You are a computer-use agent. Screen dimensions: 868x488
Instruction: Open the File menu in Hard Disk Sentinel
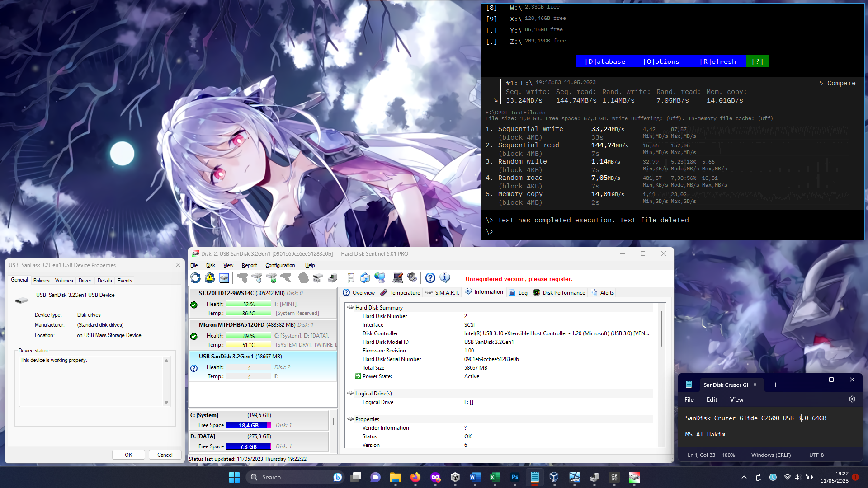(194, 265)
